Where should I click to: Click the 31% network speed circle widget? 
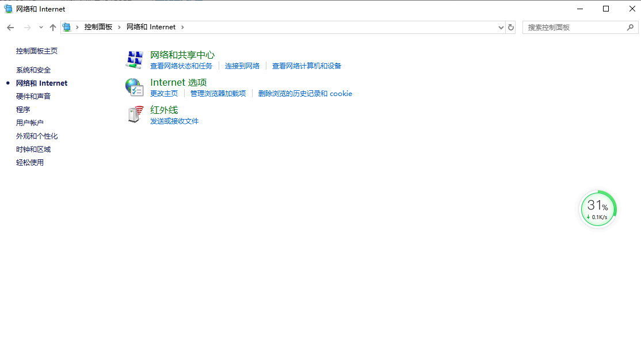click(x=598, y=208)
